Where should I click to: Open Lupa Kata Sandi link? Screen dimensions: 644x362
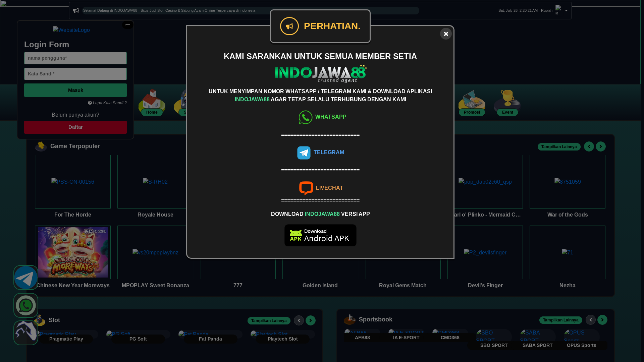107,103
